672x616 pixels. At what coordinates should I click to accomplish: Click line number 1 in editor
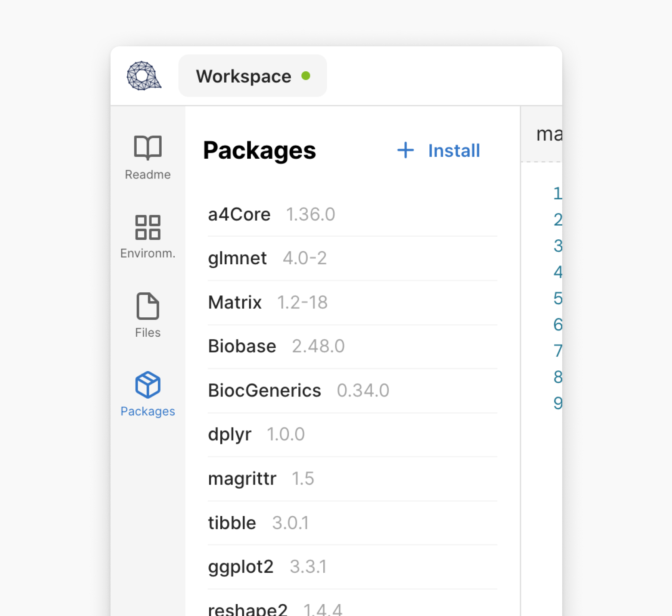558,193
